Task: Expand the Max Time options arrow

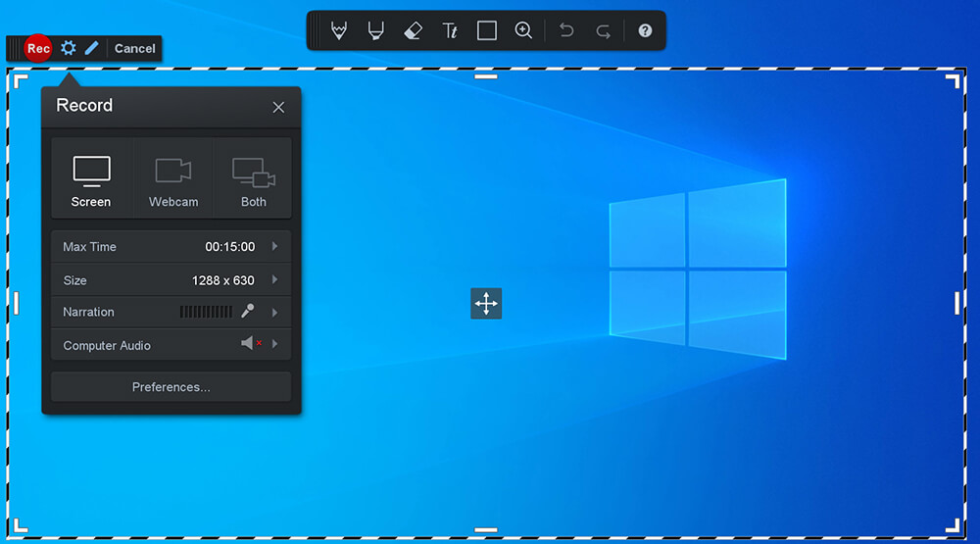Action: point(275,247)
